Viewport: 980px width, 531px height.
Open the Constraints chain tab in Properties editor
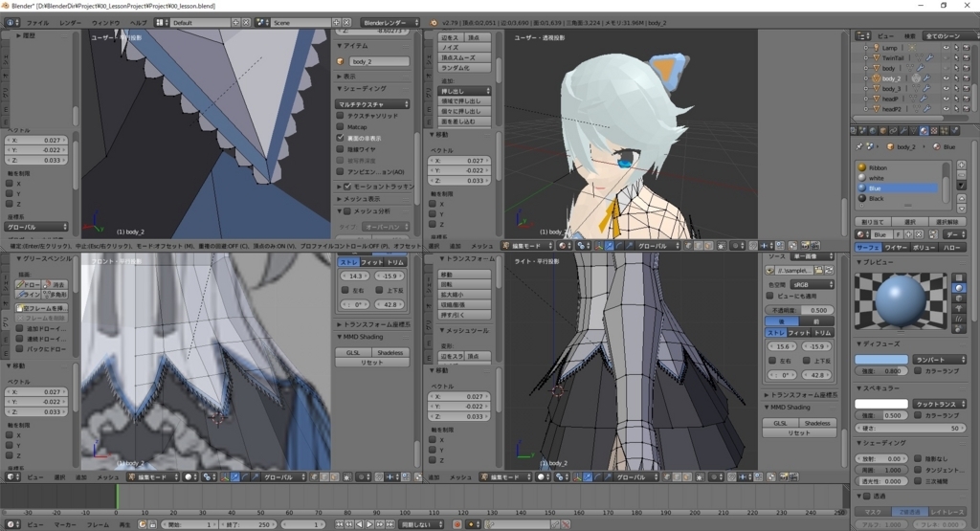pos(894,130)
